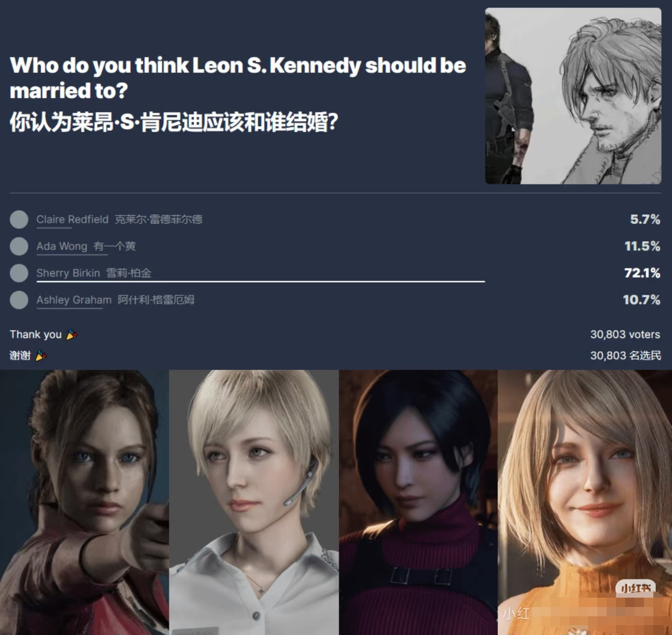Click the Sherry Birkin result progress bar
This screenshot has height=635, width=672.
tap(260, 282)
